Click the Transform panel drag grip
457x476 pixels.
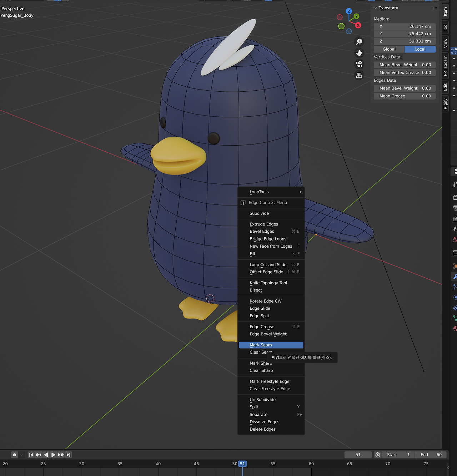pyautogui.click(x=435, y=8)
